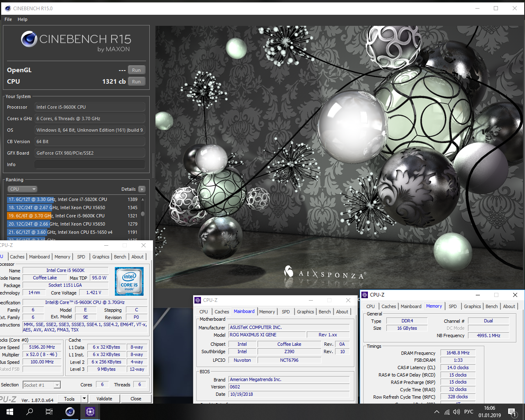
Task: Open SPD tab in Mainboard CPU-Z window
Action: (x=286, y=312)
